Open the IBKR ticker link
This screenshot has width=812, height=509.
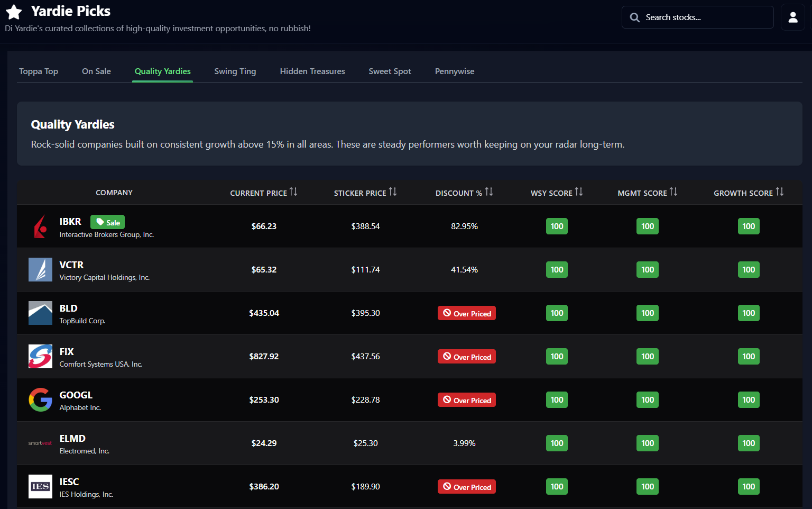click(x=70, y=222)
